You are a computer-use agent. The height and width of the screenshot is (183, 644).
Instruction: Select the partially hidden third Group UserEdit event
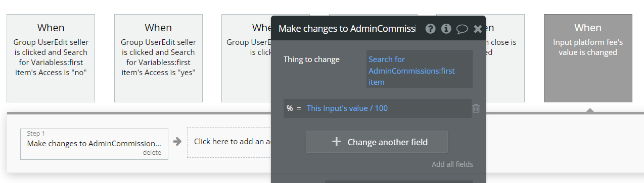pyautogui.click(x=246, y=58)
